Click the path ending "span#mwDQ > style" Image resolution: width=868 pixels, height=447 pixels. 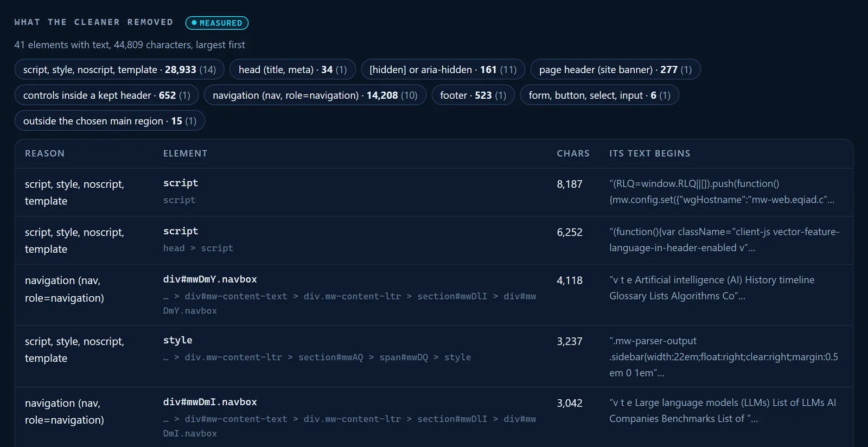317,357
